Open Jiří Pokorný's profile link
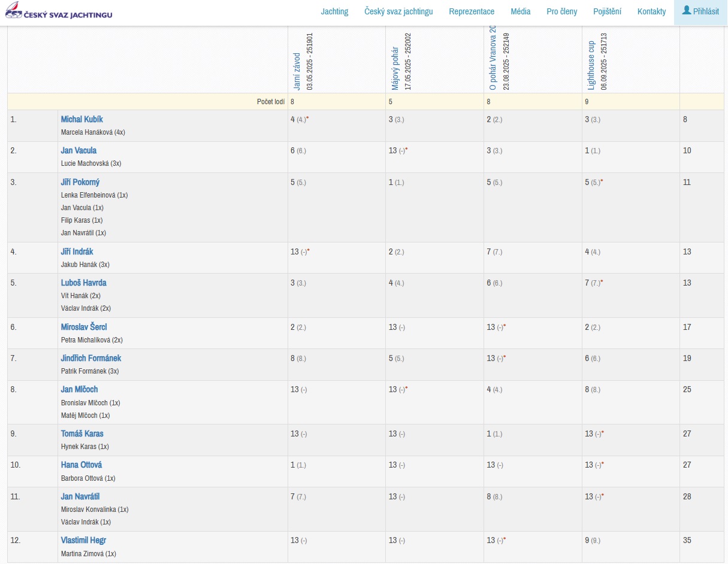The image size is (728, 564). pyautogui.click(x=80, y=182)
